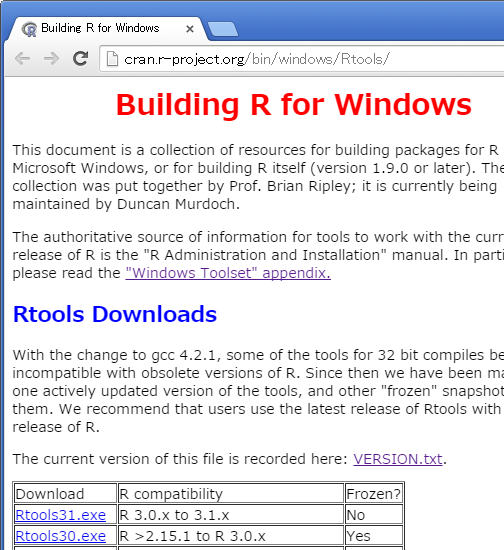The image size is (504, 550).
Task: Click the "R >2.15.1 to R 3.0.x" cell
Action: click(230, 536)
